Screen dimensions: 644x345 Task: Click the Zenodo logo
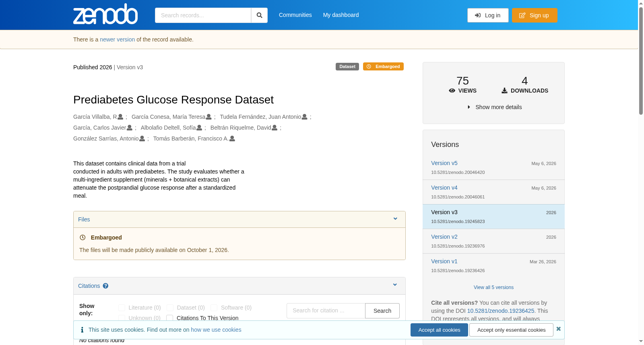point(105,14)
